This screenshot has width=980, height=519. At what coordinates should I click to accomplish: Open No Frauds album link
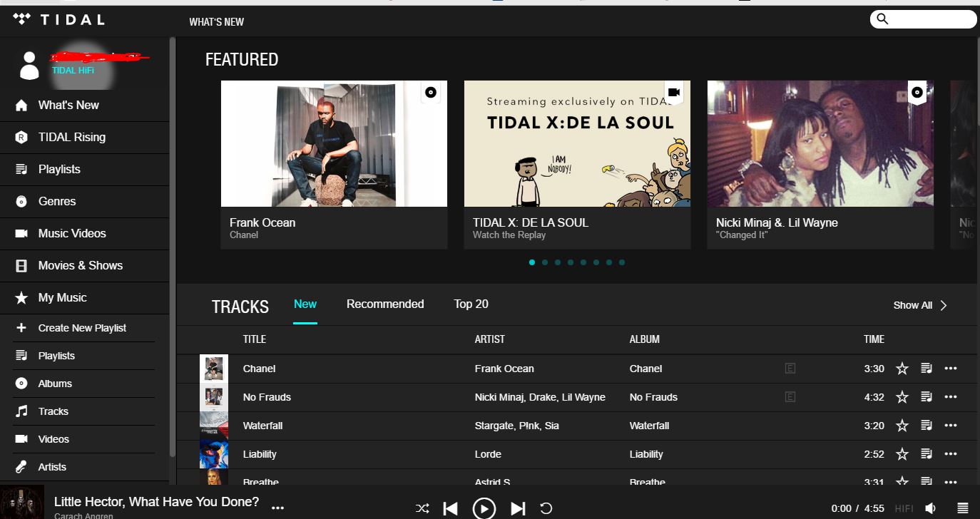pyautogui.click(x=653, y=397)
